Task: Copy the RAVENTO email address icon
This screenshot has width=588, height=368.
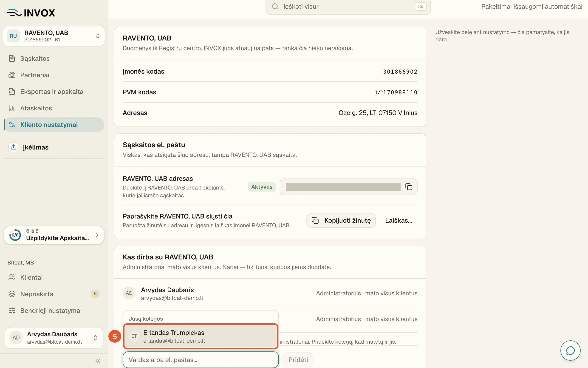Action: pos(409,187)
